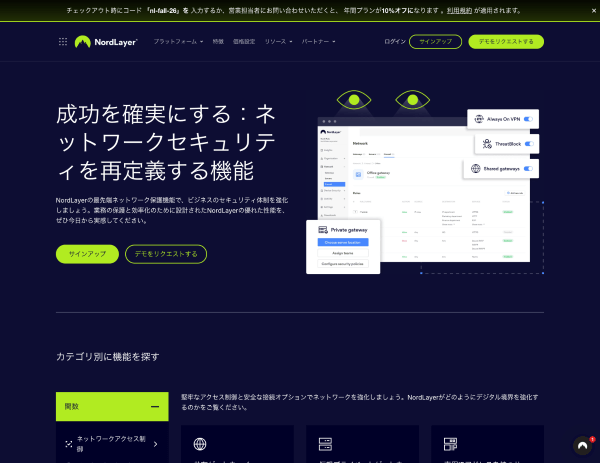The image size is (600, 463).
Task: Click Configure security policies option
Action: tap(343, 264)
